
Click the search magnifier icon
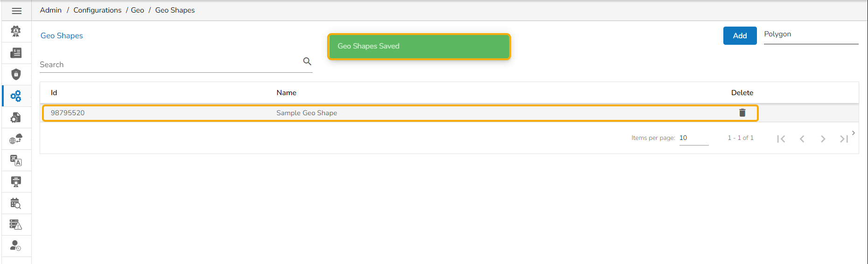pyautogui.click(x=307, y=61)
